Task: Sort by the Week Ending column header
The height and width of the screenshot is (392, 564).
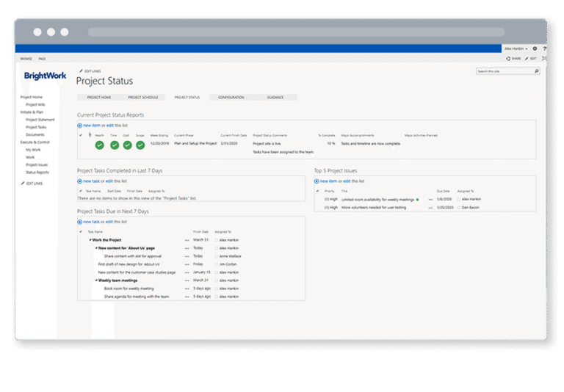Action: coord(159,136)
